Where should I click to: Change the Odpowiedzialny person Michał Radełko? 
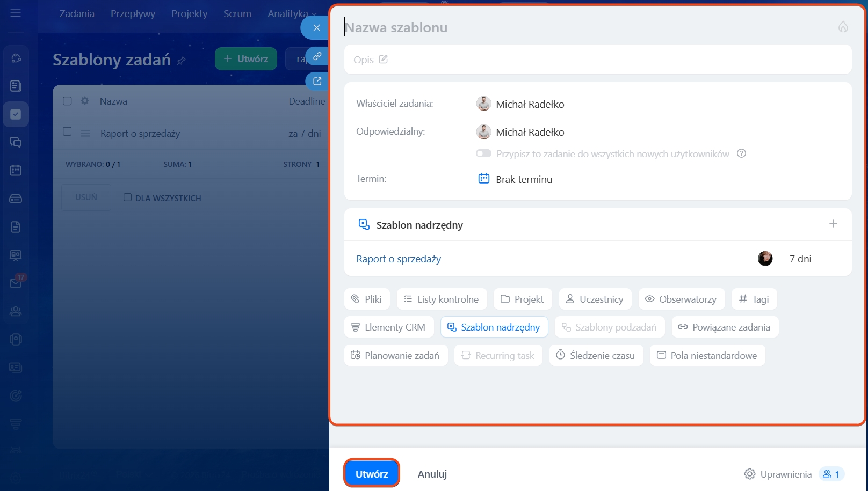[x=520, y=132]
